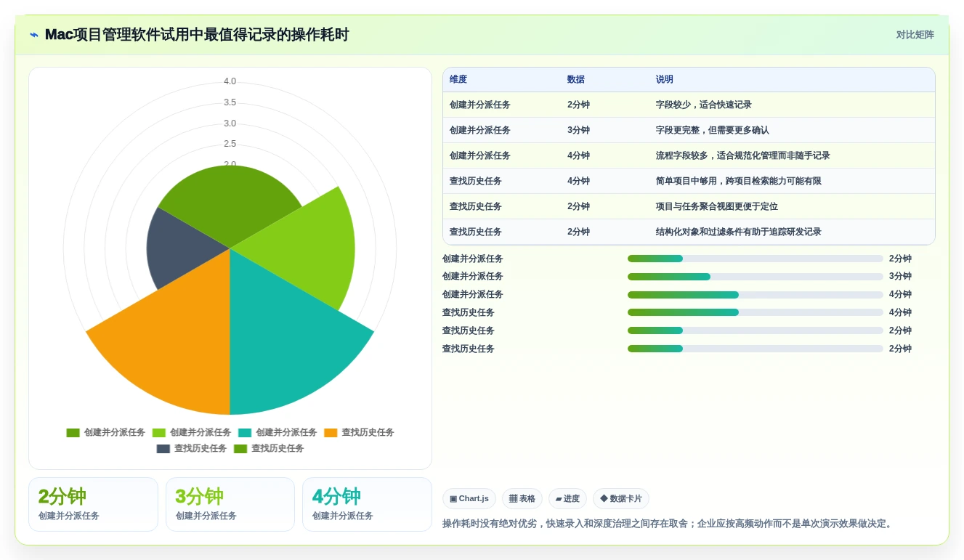Click the 2.5 radial axis label
The height and width of the screenshot is (560, 964).
pyautogui.click(x=230, y=144)
